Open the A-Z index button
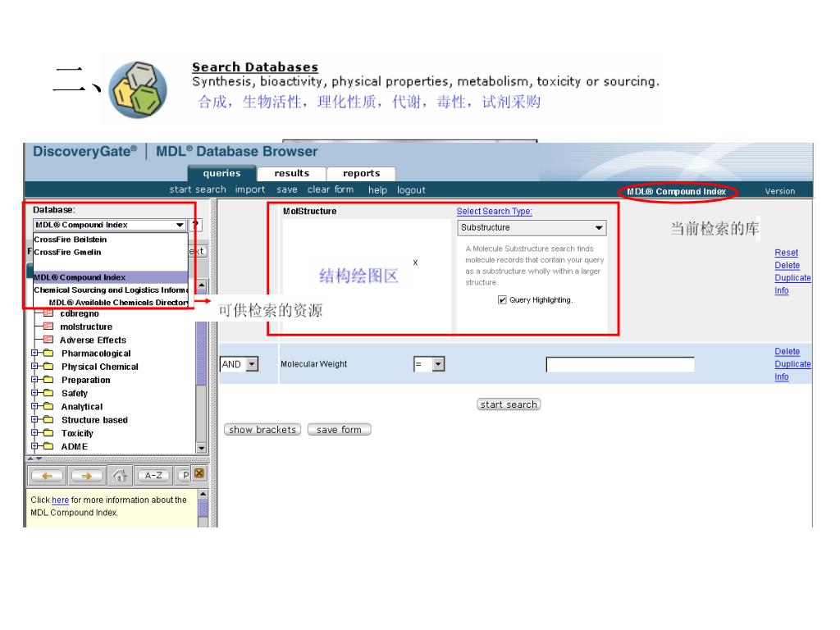The image size is (840, 630). [153, 475]
